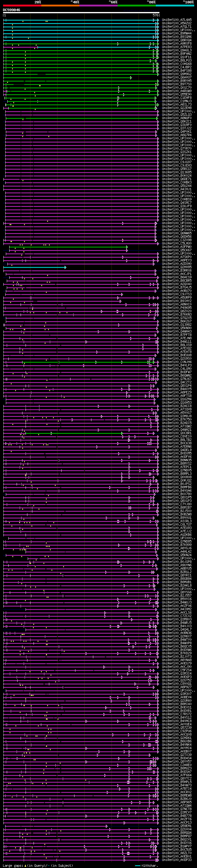This screenshot has height=868, width=197.
Task: Select the UniRef100_Q4P0K1 label
Action: click(x=176, y=132)
